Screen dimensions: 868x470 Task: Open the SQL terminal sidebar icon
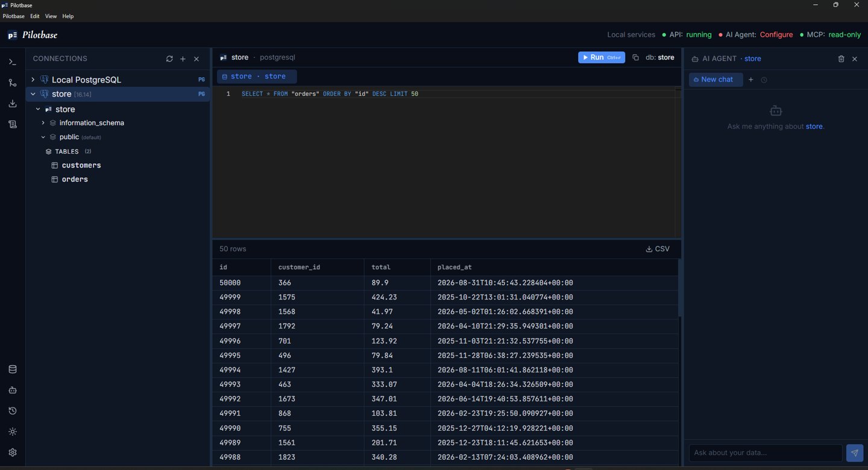(x=12, y=62)
